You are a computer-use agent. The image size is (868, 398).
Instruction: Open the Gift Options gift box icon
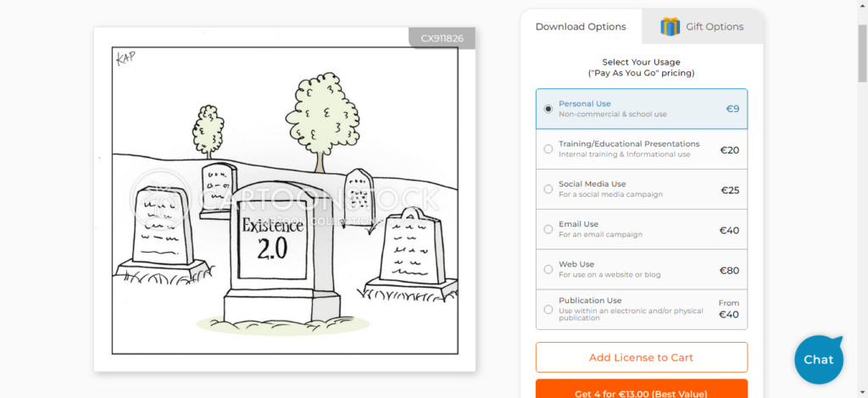tap(670, 26)
